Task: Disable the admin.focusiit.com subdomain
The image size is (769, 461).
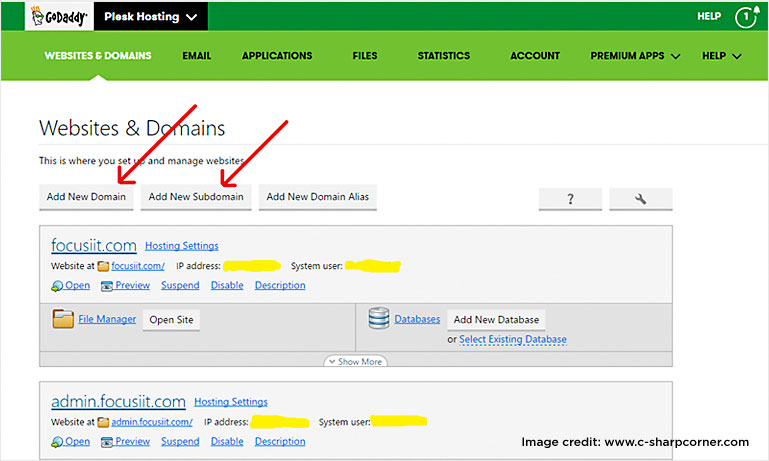Action: [227, 441]
